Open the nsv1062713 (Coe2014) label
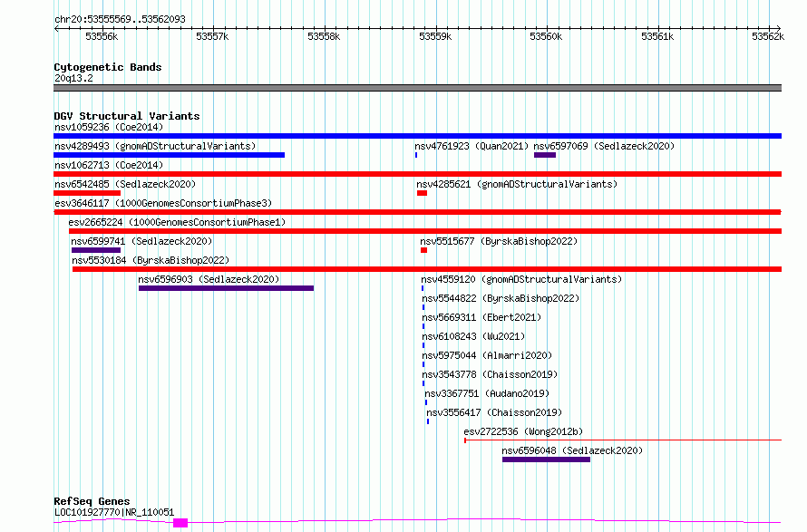Screen dimensions: 807x532 109,165
